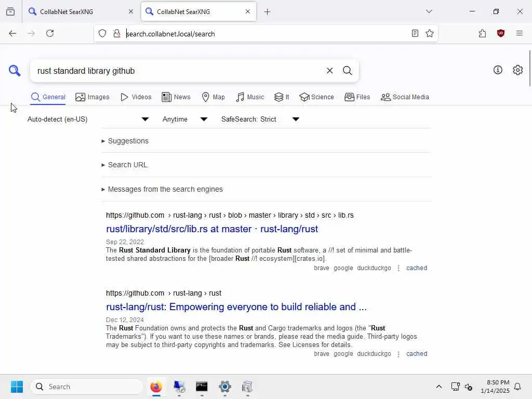The image size is (532, 399).
Task: Click Sep 22, 2022 date text
Action: tap(125, 242)
